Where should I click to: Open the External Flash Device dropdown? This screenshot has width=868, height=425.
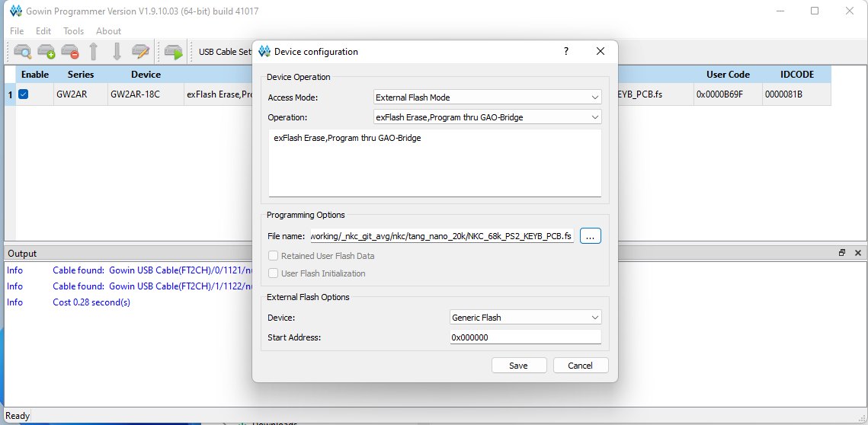tap(525, 318)
